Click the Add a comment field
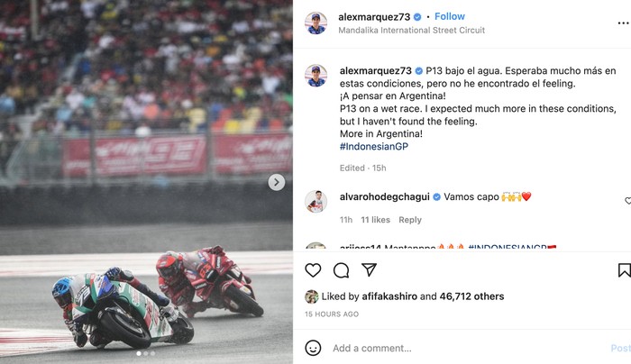The width and height of the screenshot is (631, 364). pyautogui.click(x=451, y=348)
